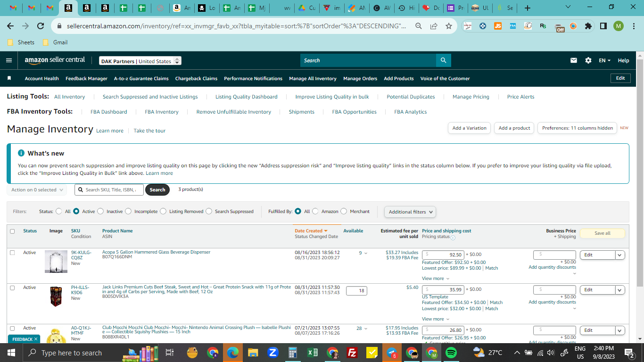Reload the page with browser refresh icon
The height and width of the screenshot is (362, 644).
tap(41, 26)
